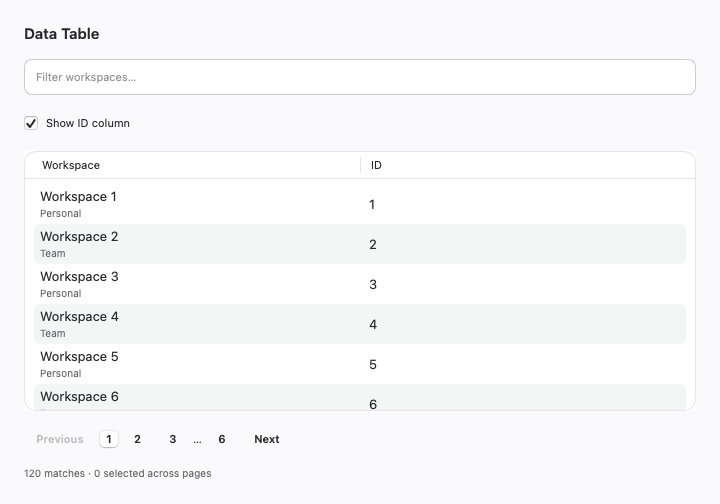
Task: Select the Previous pagination button
Action: 60,439
